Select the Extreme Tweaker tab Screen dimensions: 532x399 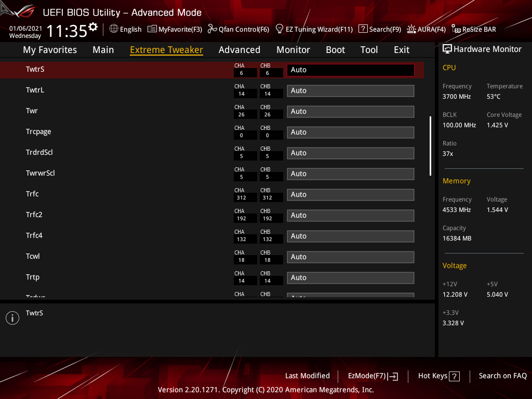pyautogui.click(x=167, y=50)
